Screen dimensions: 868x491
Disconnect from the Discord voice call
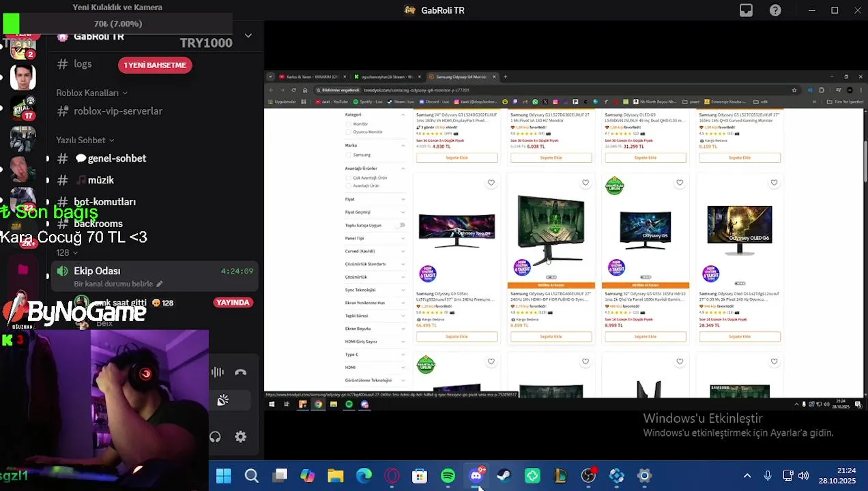[240, 372]
